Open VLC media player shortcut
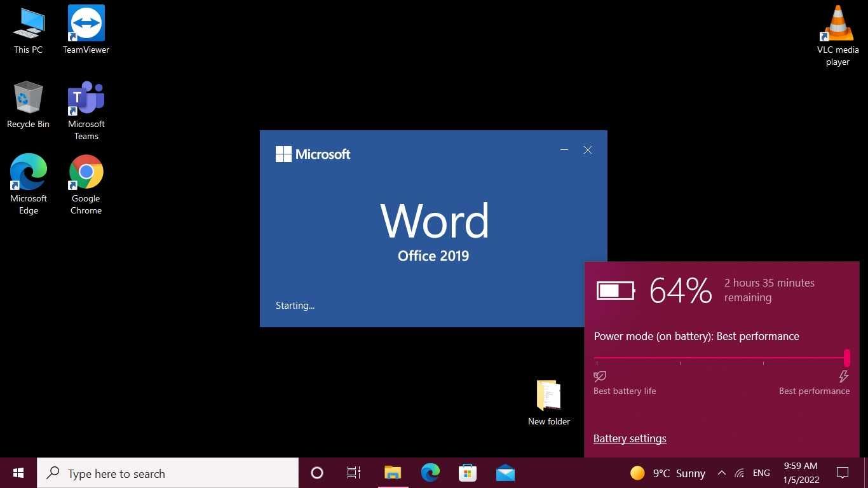The image size is (868, 488). click(837, 36)
